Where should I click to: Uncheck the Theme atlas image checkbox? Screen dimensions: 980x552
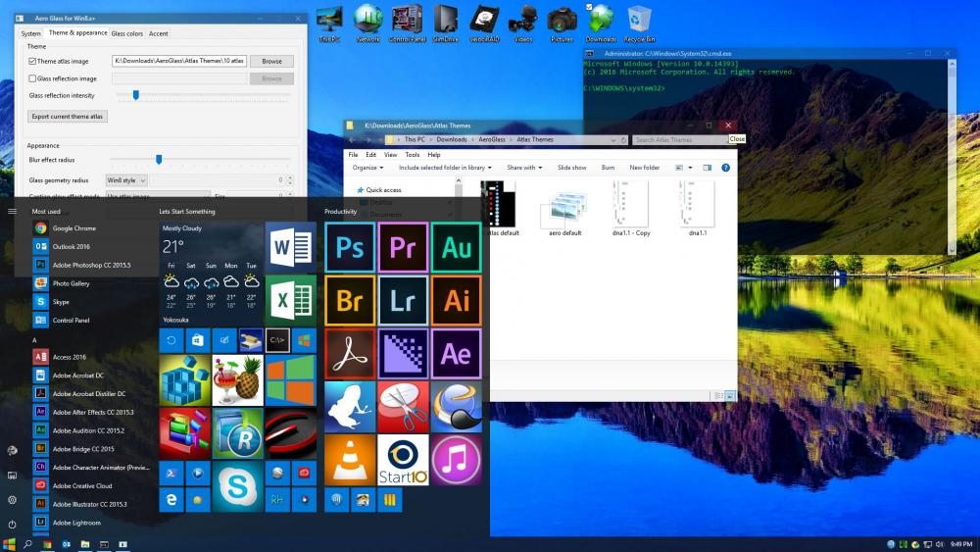(x=32, y=61)
